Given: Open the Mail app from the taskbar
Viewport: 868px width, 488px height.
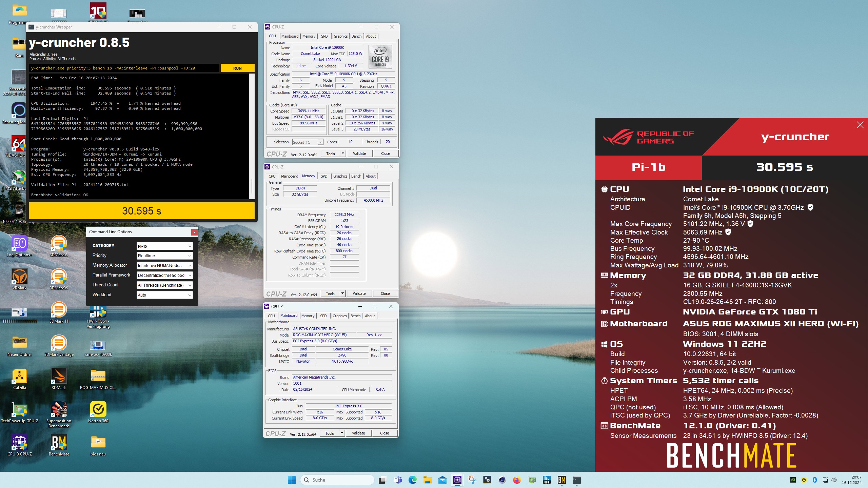Looking at the screenshot, I should 442,480.
